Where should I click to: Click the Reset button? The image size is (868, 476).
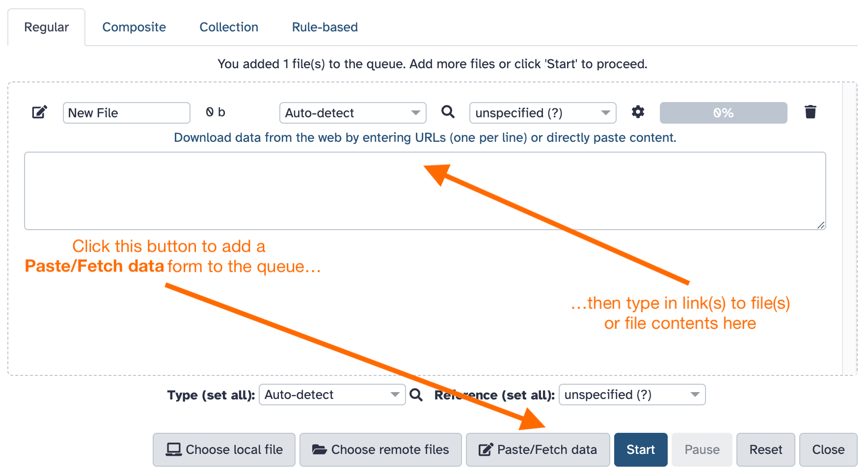(x=765, y=450)
